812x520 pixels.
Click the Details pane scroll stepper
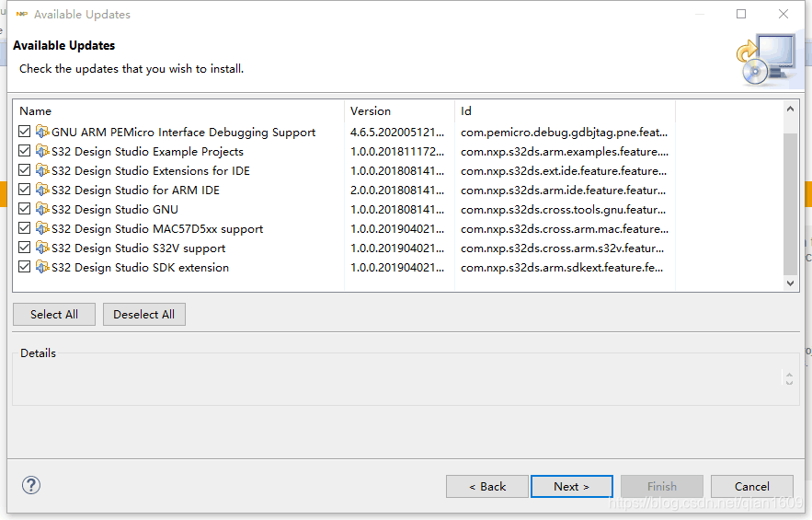pos(788,377)
